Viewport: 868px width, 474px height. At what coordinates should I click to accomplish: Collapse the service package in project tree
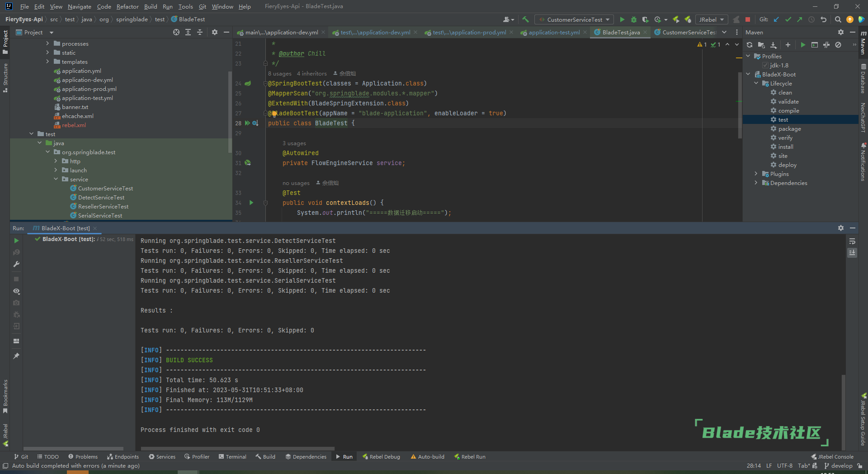point(56,179)
